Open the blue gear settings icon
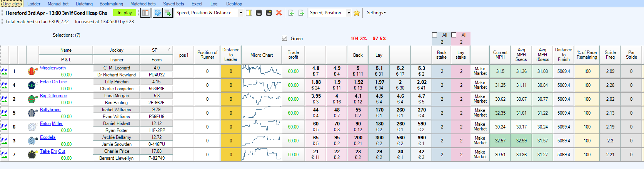This screenshot has width=644, height=169. (158, 13)
